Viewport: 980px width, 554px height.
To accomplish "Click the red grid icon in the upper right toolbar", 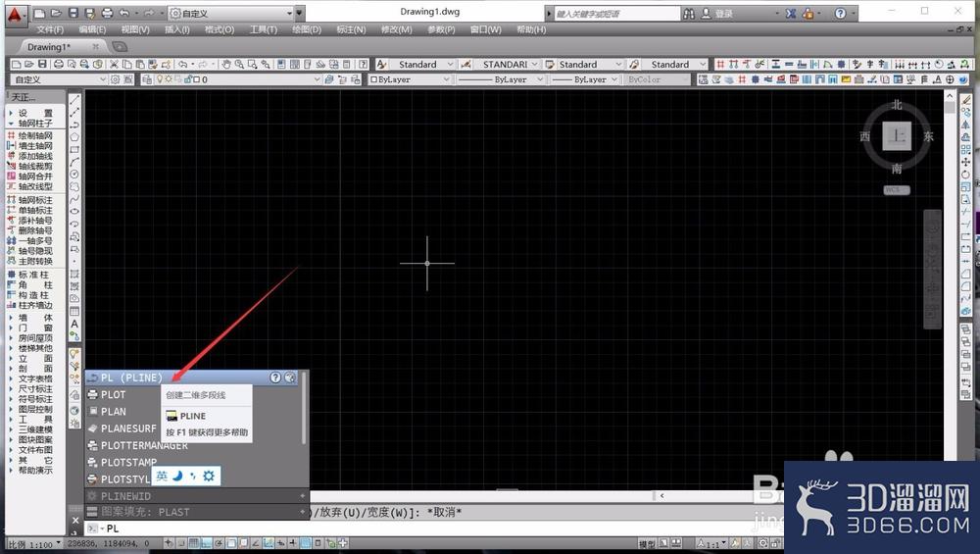I will [x=720, y=64].
